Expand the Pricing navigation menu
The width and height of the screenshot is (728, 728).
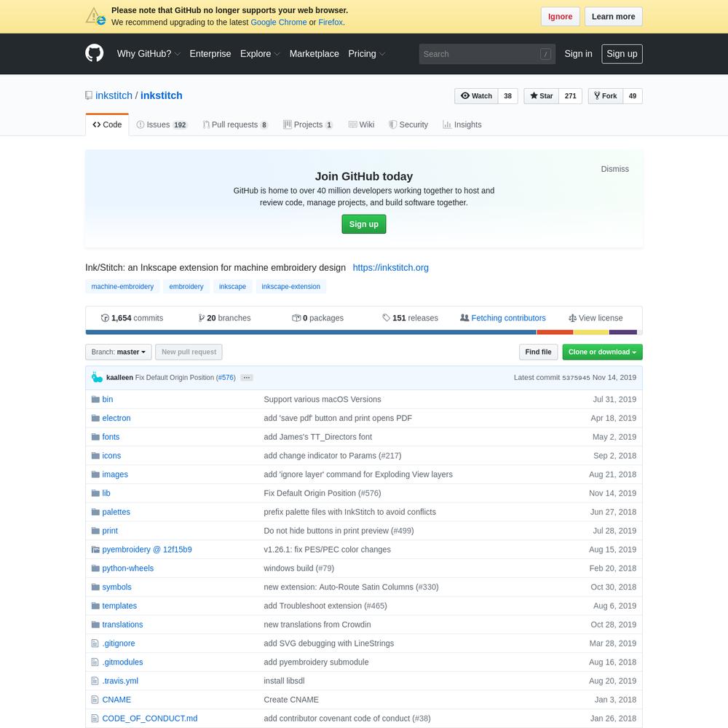(x=367, y=54)
